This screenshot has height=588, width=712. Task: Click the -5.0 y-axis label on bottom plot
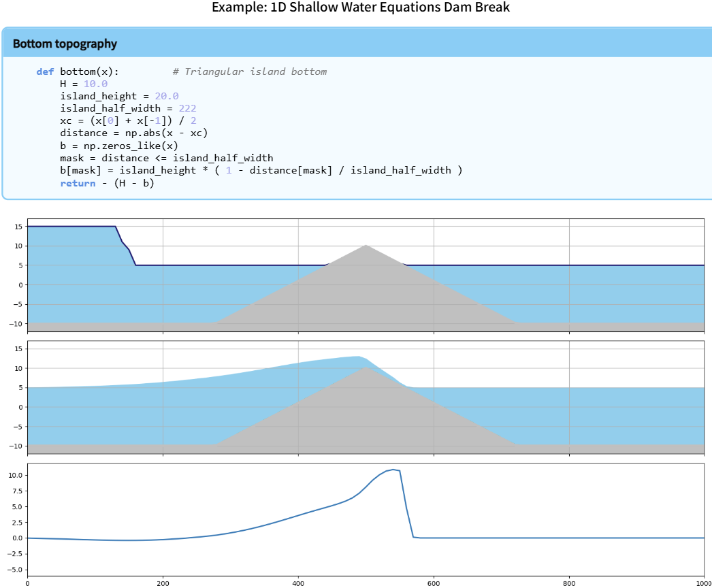(x=14, y=569)
